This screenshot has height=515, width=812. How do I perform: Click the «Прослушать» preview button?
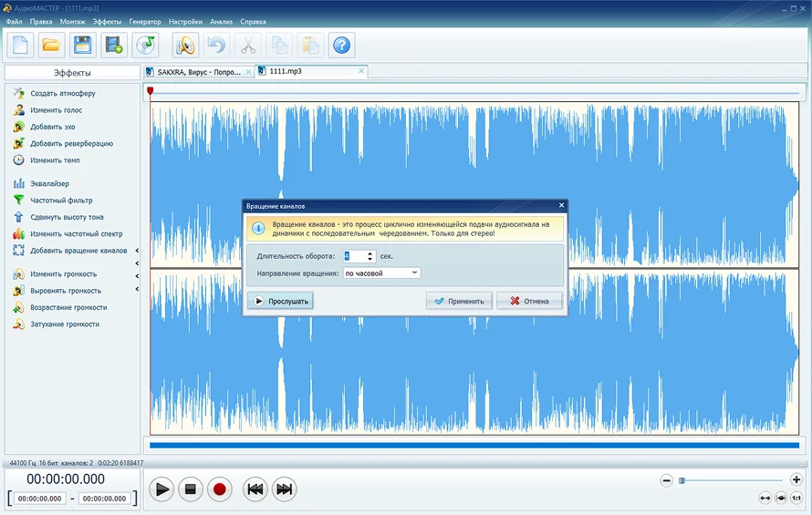(x=281, y=301)
